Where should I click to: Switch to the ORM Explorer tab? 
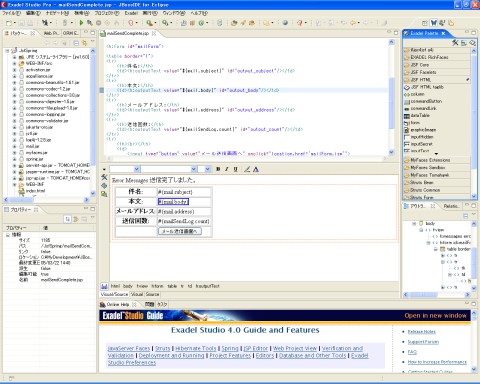coord(71,33)
